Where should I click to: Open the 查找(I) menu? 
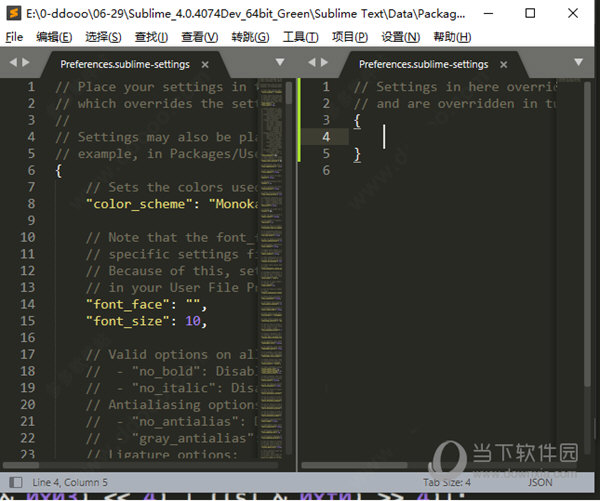151,37
